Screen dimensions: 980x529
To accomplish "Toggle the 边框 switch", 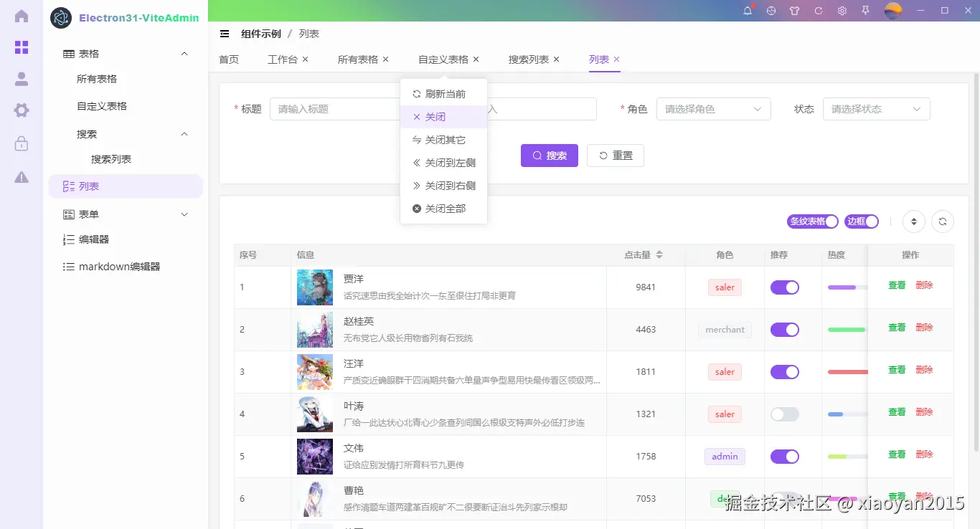I will (x=862, y=221).
